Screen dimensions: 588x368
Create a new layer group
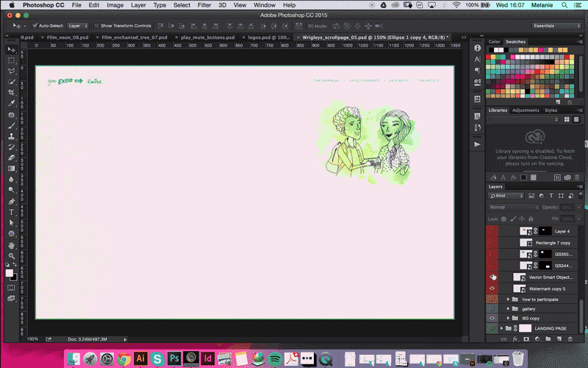(548, 339)
